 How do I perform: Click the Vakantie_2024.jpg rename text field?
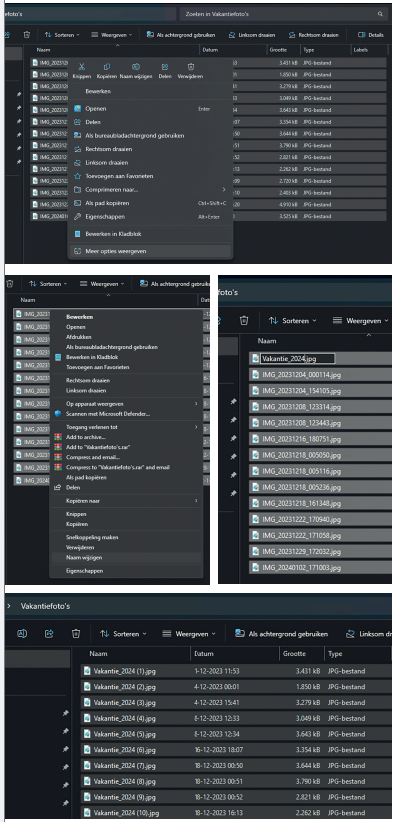coord(297,359)
